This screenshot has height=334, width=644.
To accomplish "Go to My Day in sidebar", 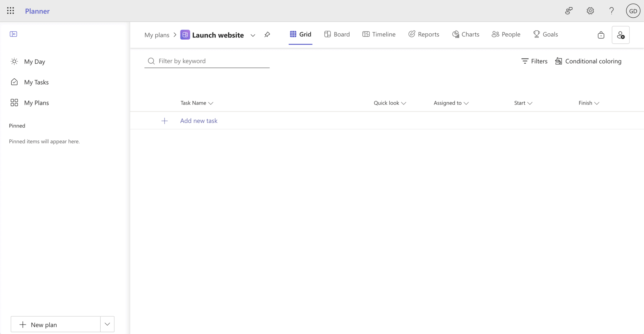I will (34, 61).
